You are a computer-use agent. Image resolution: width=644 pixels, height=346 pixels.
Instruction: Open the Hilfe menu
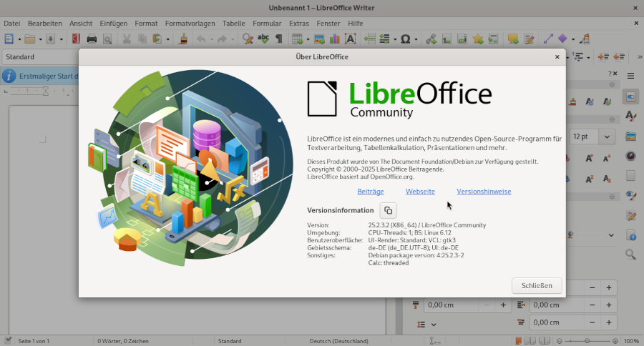[355, 24]
